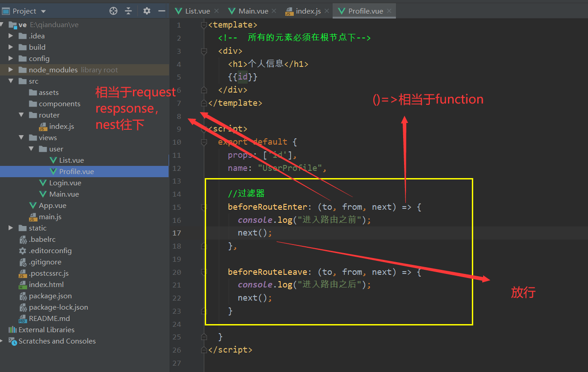Close the Profile.vue tab
588x372 pixels.
point(389,11)
